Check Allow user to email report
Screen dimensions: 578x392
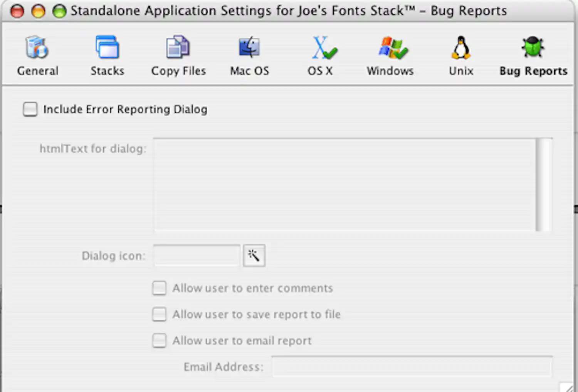click(x=159, y=340)
